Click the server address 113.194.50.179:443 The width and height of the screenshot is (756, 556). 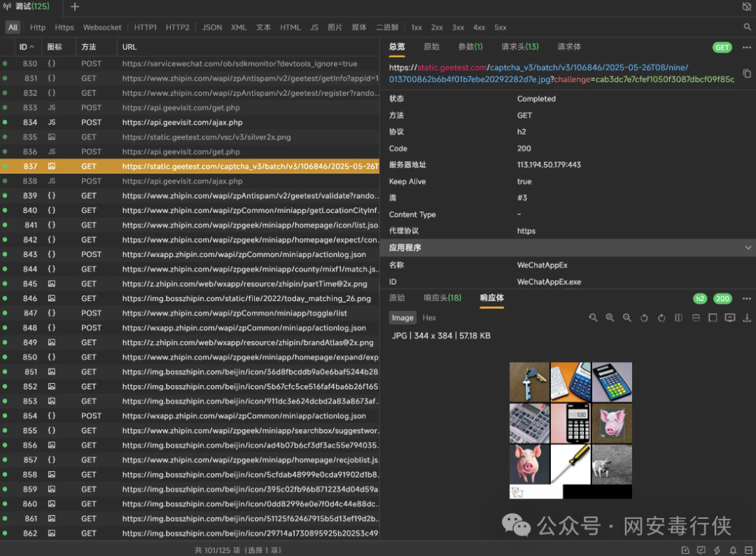549,165
